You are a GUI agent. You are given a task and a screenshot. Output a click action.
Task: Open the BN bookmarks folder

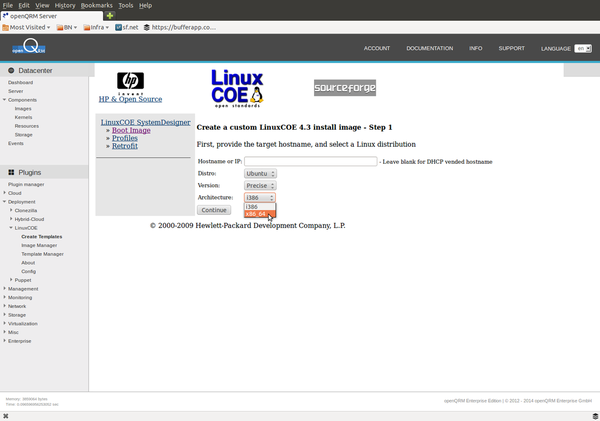coord(67,27)
